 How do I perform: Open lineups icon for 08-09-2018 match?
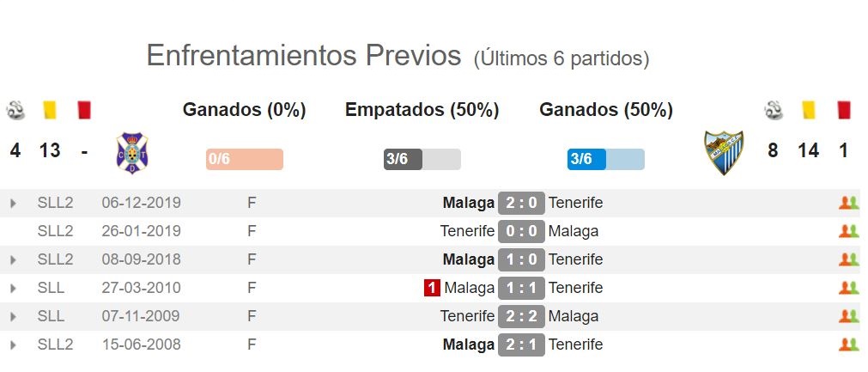(848, 259)
